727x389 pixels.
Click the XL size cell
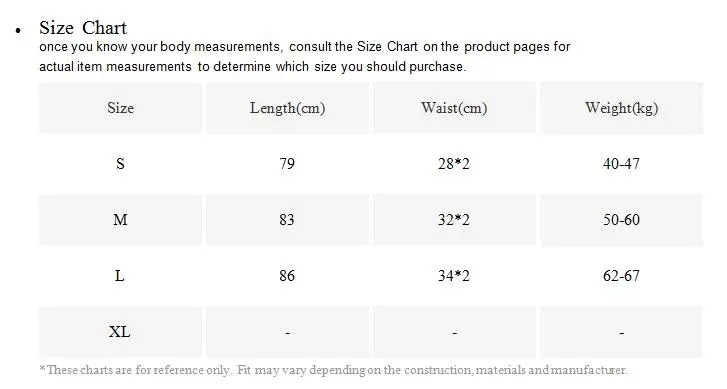[x=121, y=332]
